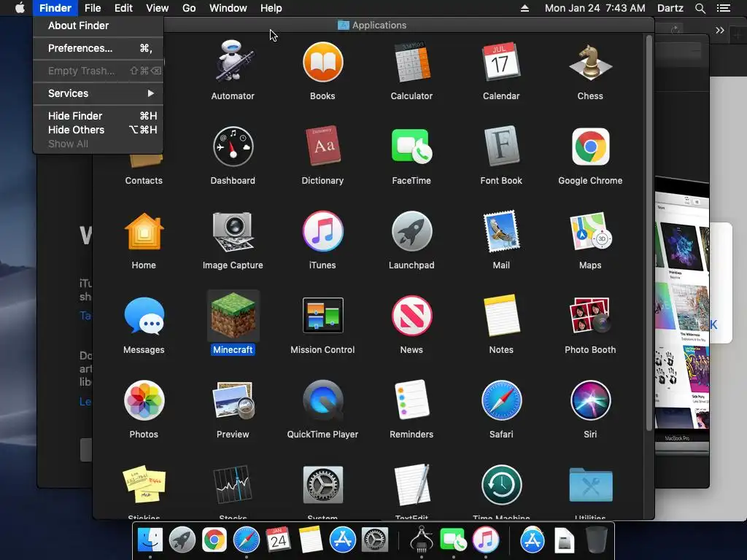Click Finder icon in the Dock
The image size is (747, 560).
click(x=150, y=540)
